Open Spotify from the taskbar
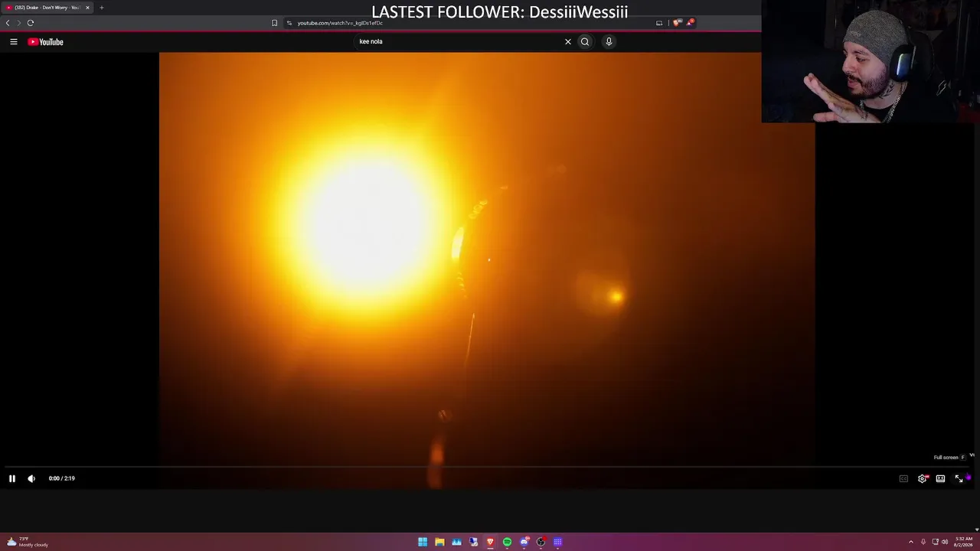The width and height of the screenshot is (980, 551). [507, 542]
